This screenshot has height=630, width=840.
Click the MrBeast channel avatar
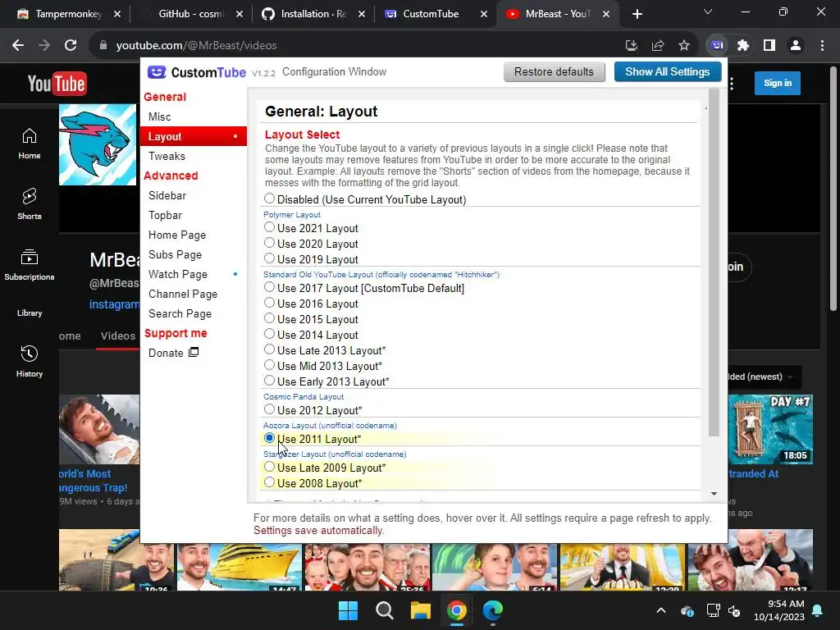point(98,144)
